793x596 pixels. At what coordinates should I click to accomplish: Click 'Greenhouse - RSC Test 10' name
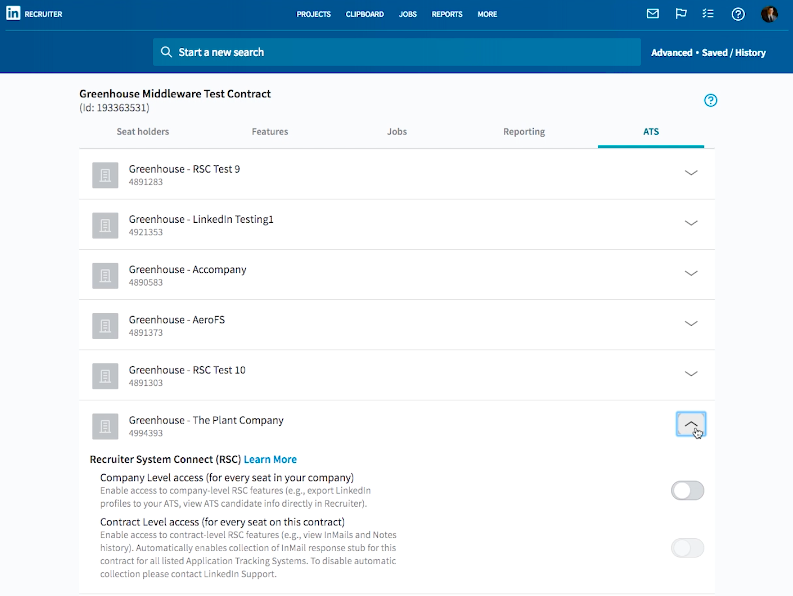pyautogui.click(x=187, y=370)
